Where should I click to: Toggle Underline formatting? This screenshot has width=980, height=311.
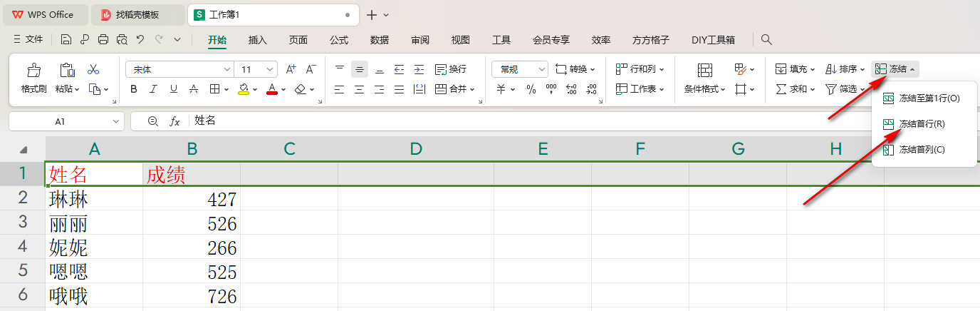point(173,89)
